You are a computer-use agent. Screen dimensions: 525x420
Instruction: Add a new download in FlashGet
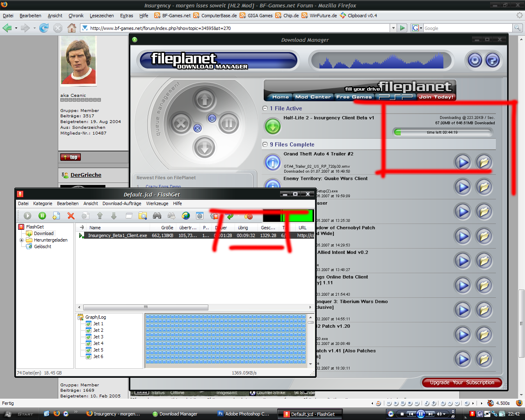pyautogui.click(x=56, y=216)
